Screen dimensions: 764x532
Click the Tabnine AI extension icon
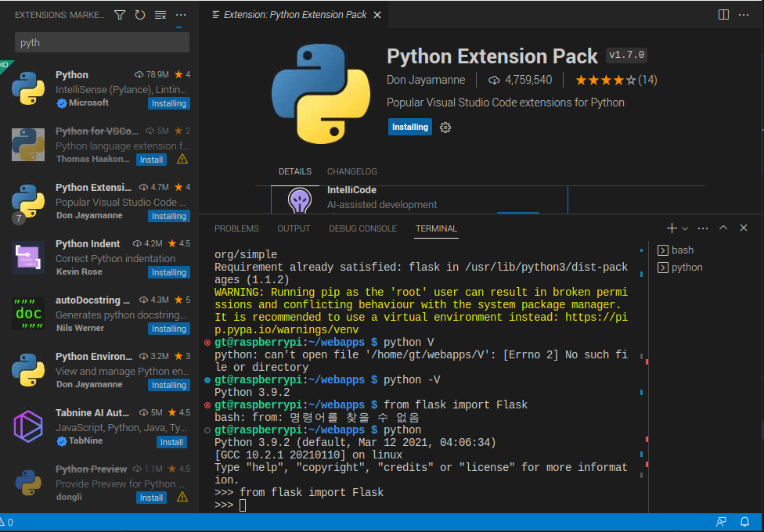28,426
